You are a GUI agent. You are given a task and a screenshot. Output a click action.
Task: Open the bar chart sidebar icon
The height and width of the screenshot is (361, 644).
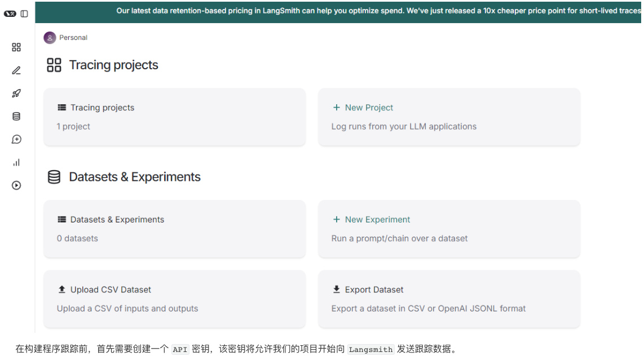point(16,162)
